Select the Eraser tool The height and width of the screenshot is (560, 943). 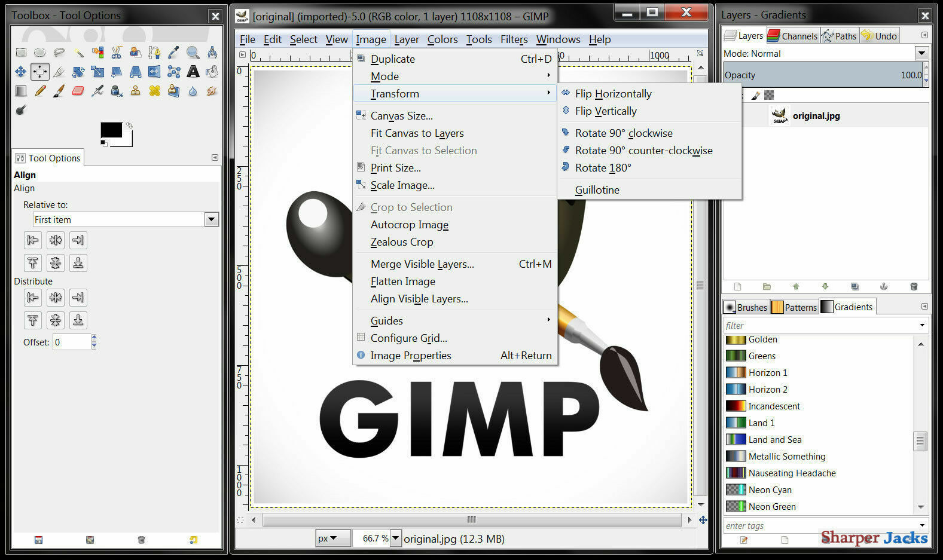click(x=78, y=91)
